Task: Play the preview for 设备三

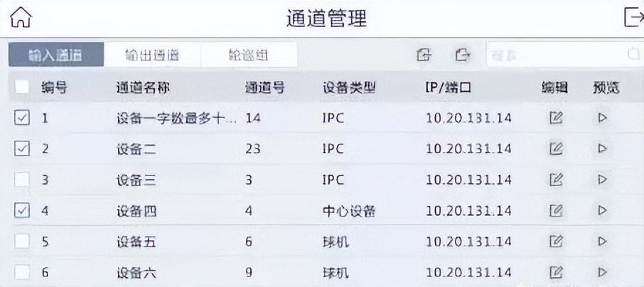Action: pos(603,180)
